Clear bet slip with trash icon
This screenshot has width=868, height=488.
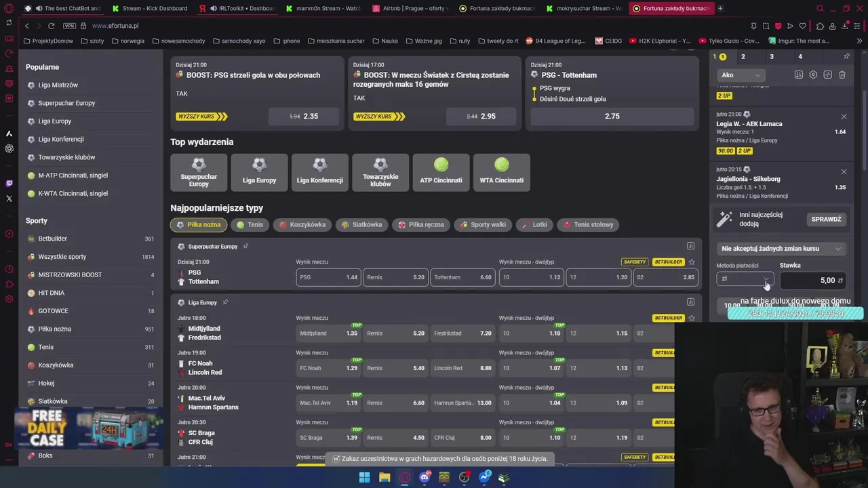(842, 75)
